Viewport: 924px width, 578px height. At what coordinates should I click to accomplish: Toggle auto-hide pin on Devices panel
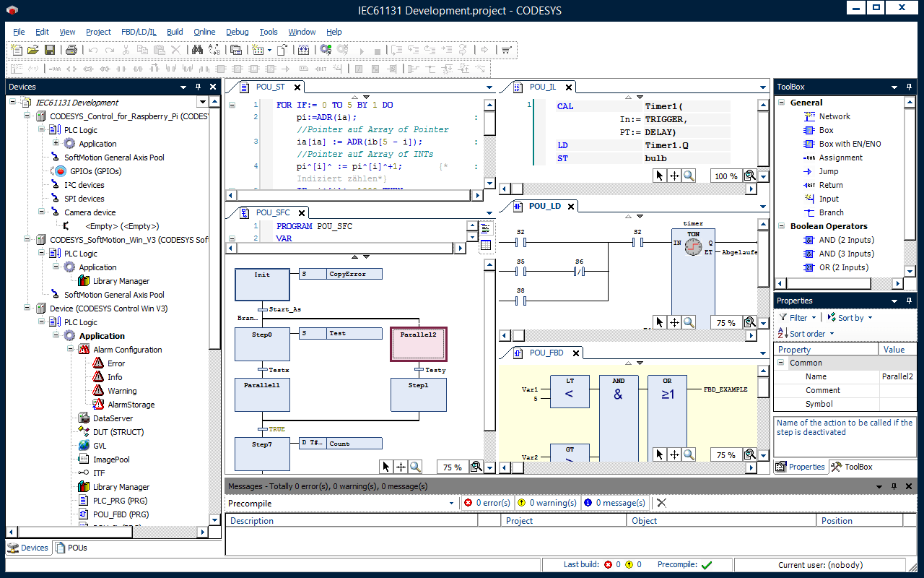(198, 87)
